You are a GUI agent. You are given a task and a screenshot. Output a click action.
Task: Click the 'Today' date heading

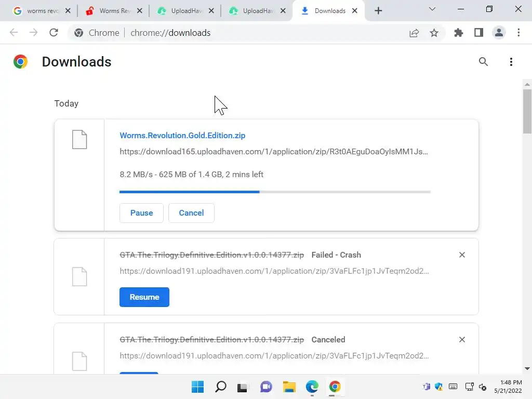[66, 103]
